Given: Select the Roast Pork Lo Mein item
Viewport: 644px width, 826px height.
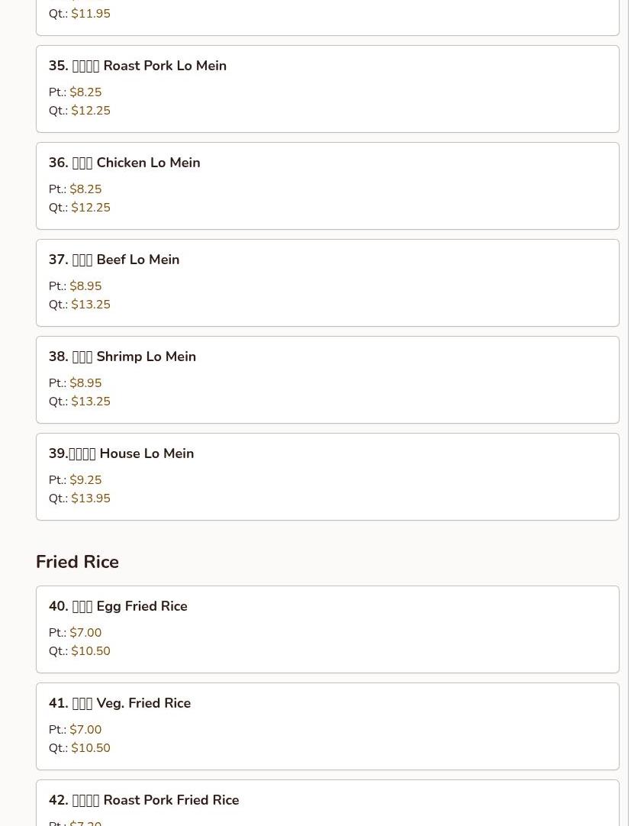Looking at the screenshot, I should [x=327, y=89].
